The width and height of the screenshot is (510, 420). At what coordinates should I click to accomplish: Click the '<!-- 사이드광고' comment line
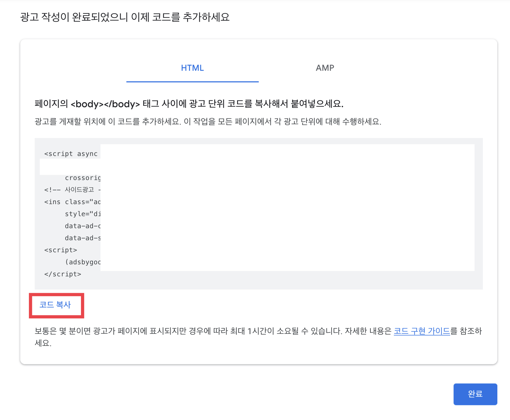(72, 190)
